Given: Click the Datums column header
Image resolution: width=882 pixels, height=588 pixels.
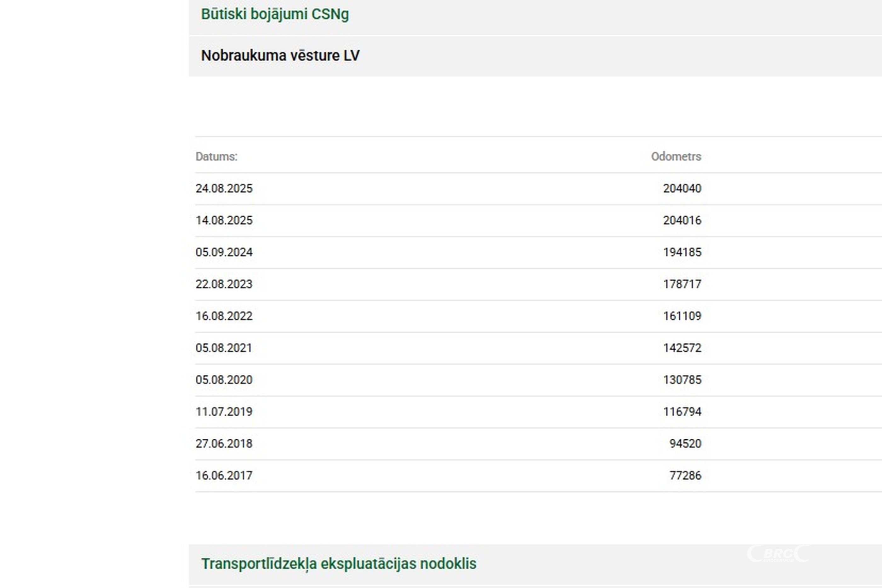Looking at the screenshot, I should click(216, 157).
